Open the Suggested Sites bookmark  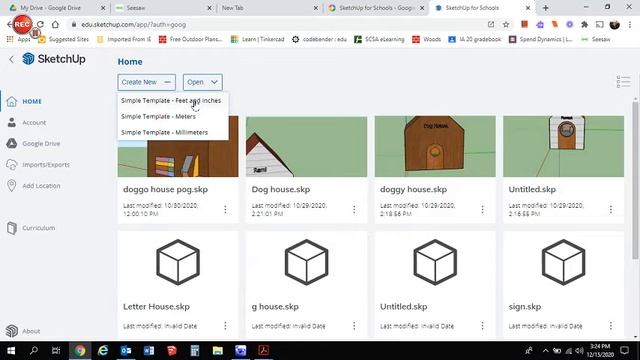(63, 39)
